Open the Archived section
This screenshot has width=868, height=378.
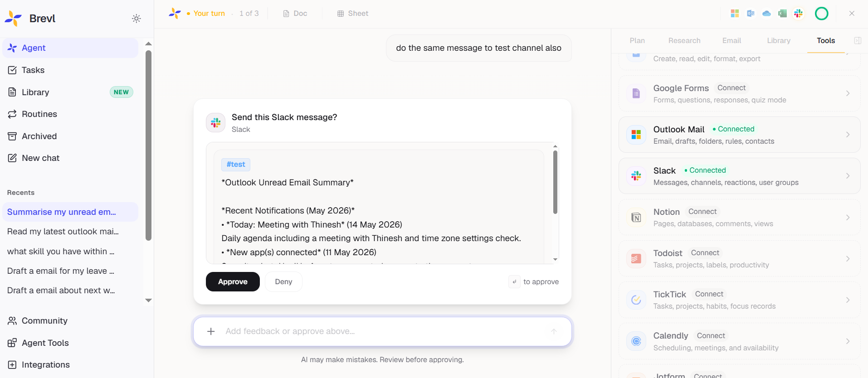click(70, 136)
